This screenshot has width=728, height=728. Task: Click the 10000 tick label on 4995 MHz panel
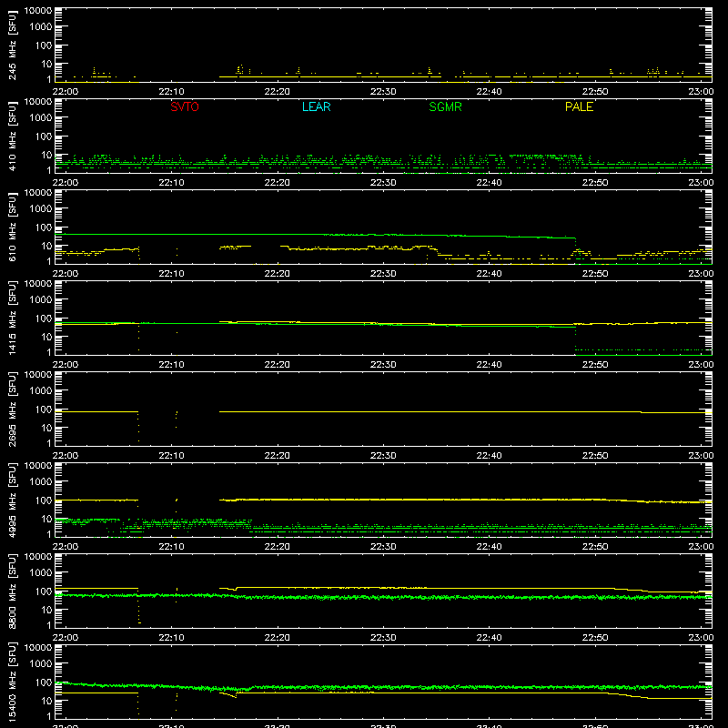[38, 466]
